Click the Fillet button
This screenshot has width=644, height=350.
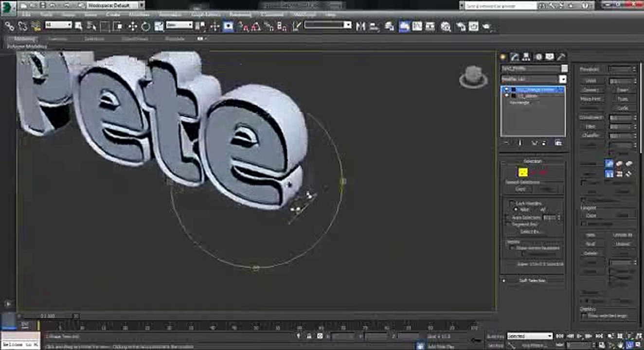591,126
